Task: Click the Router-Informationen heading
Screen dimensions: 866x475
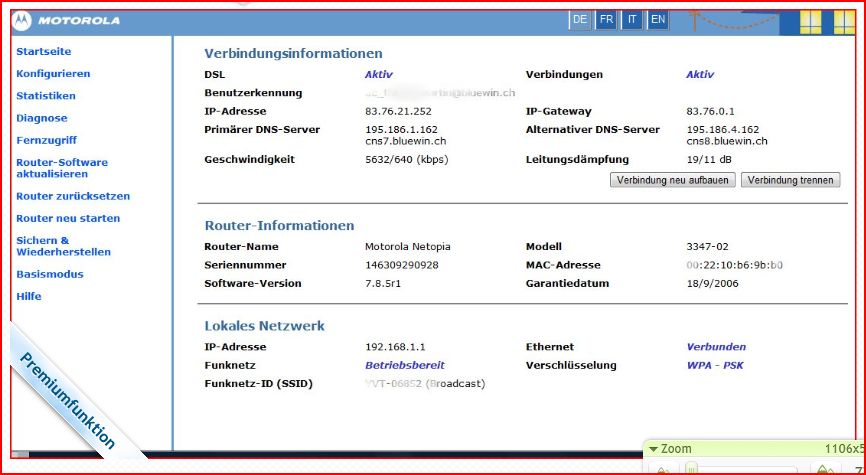Action: point(279,225)
